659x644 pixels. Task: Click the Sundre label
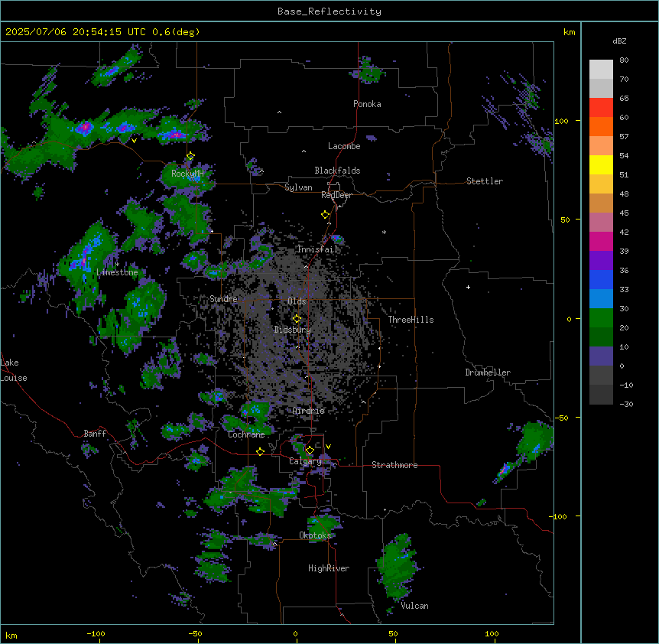223,299
